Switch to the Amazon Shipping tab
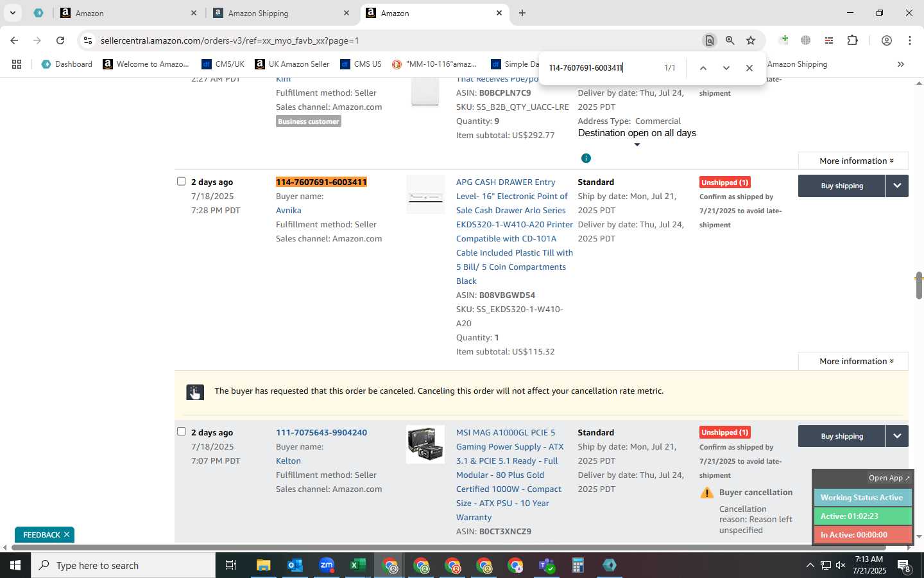924x578 pixels. coord(281,13)
